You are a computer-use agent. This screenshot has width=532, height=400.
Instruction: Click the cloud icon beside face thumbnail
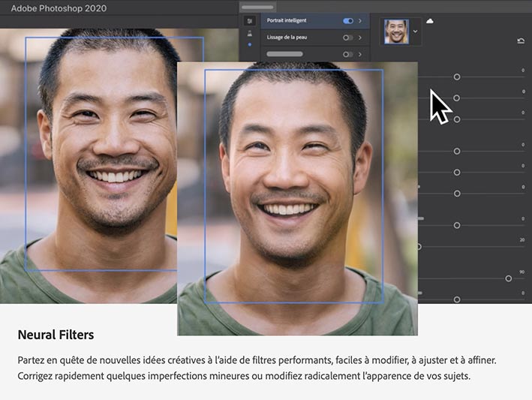429,21
